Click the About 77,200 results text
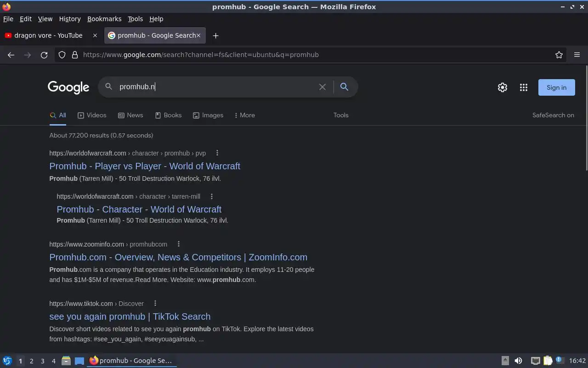588x368 pixels. (101, 135)
